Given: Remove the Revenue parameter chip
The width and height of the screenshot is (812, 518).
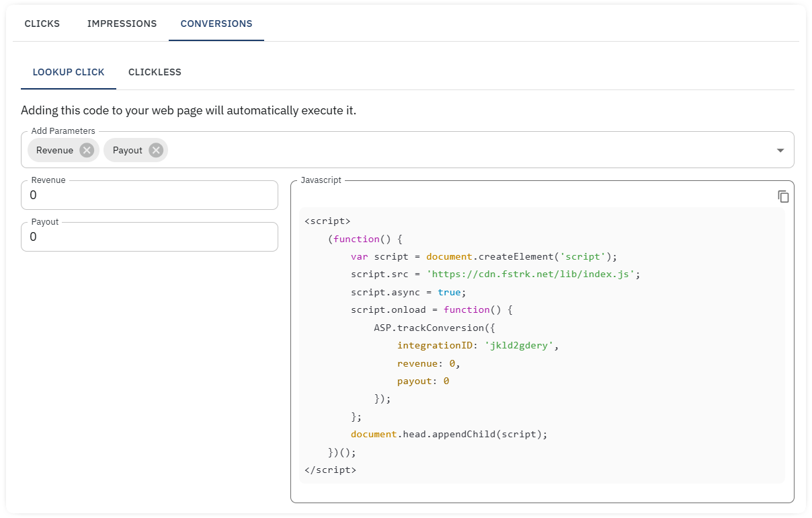Looking at the screenshot, I should [x=85, y=150].
